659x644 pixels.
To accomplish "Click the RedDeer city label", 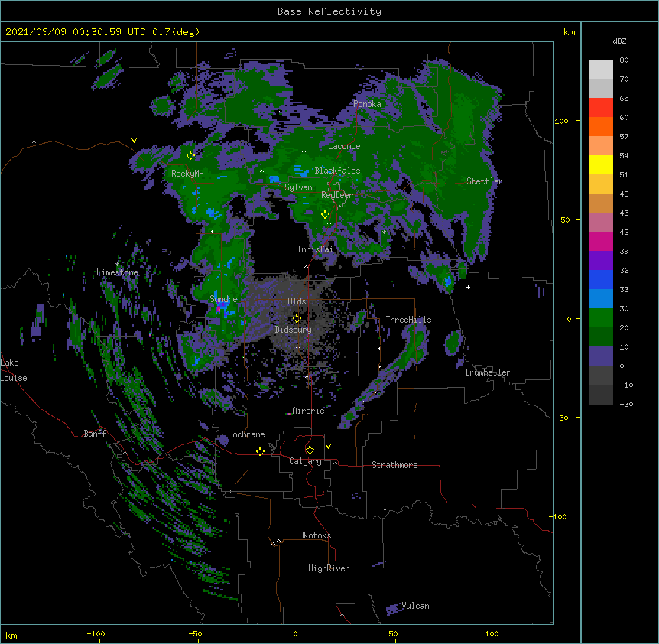I will click(337, 195).
